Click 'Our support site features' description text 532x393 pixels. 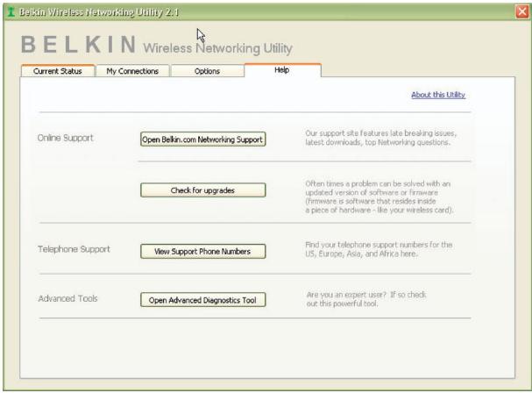(380, 138)
